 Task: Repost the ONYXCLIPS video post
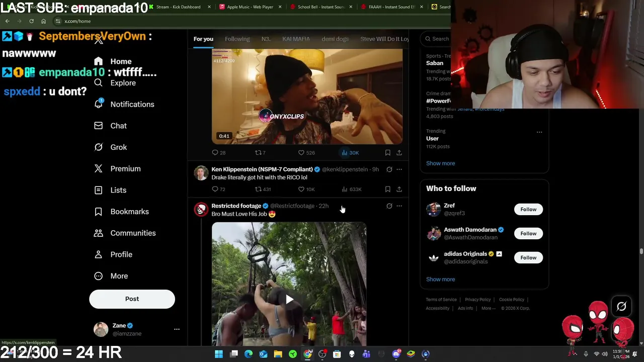point(260,153)
